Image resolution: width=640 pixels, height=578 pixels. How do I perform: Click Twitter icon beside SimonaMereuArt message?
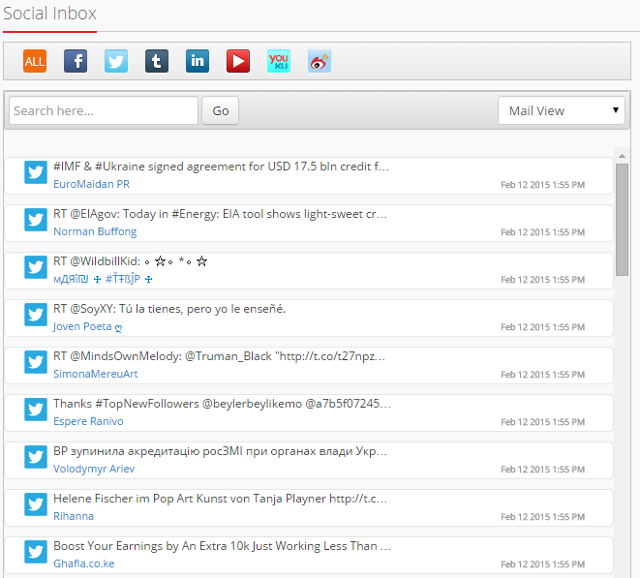(x=36, y=362)
